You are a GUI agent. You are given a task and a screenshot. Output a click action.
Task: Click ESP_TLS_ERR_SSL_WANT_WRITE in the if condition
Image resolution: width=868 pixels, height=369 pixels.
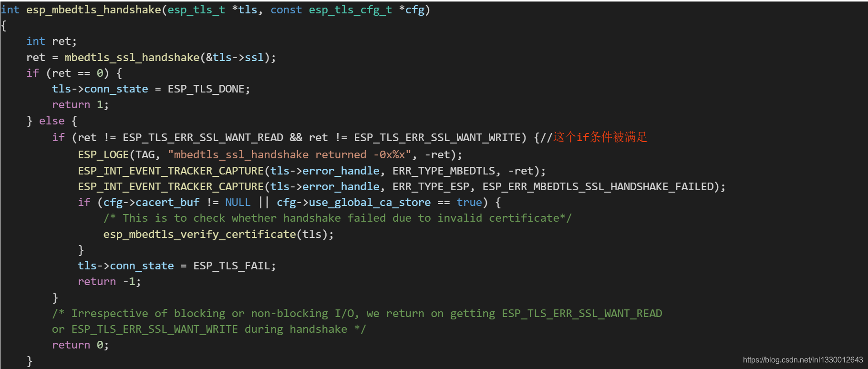click(x=437, y=138)
